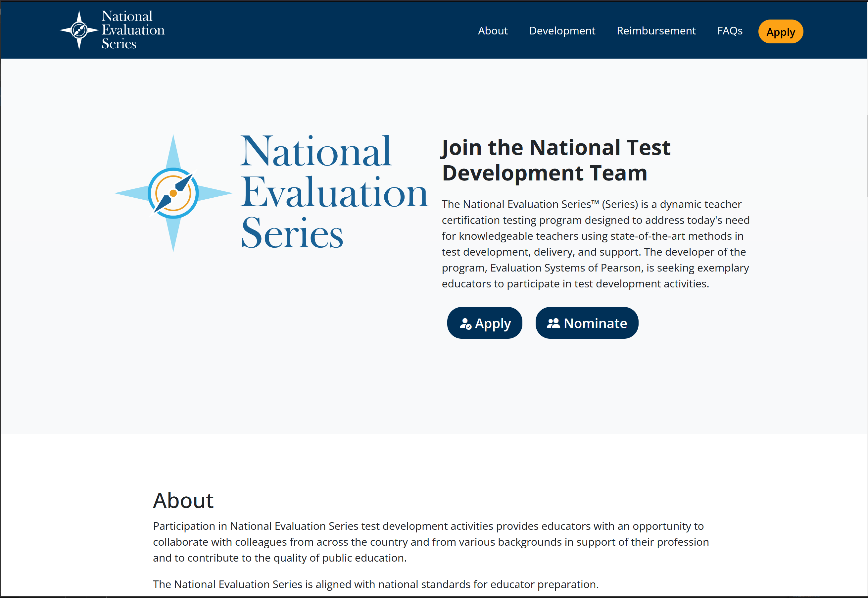Image resolution: width=868 pixels, height=598 pixels.
Task: Click the "About" section heading
Action: coord(183,500)
